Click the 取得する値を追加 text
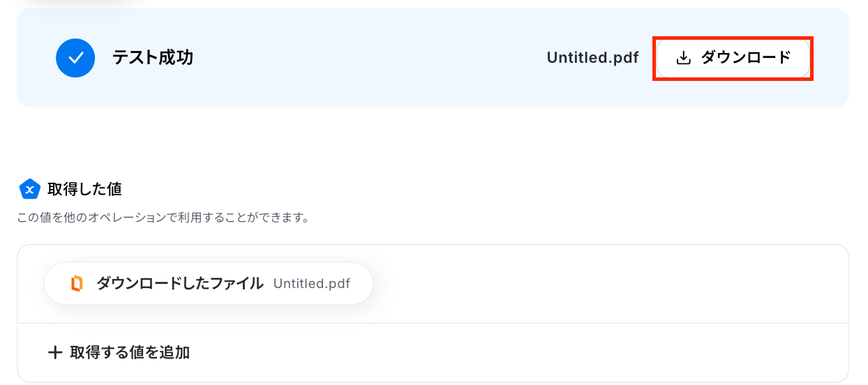 point(130,352)
